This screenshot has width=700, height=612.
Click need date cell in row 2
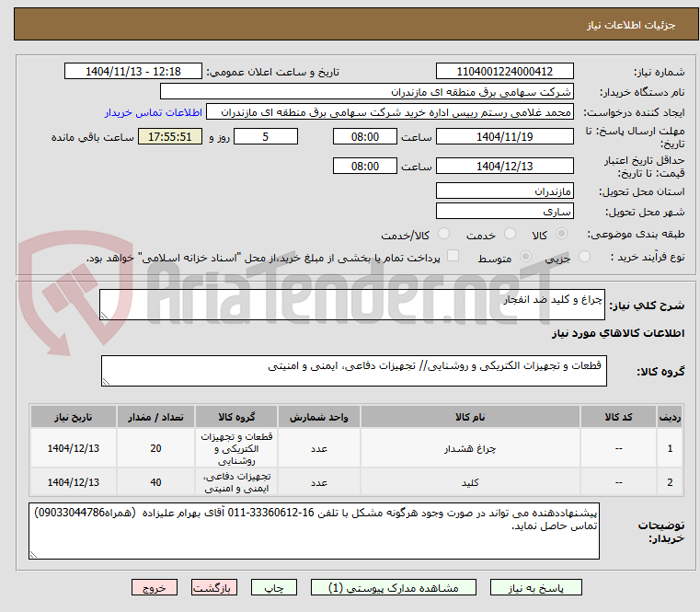pyautogui.click(x=74, y=482)
